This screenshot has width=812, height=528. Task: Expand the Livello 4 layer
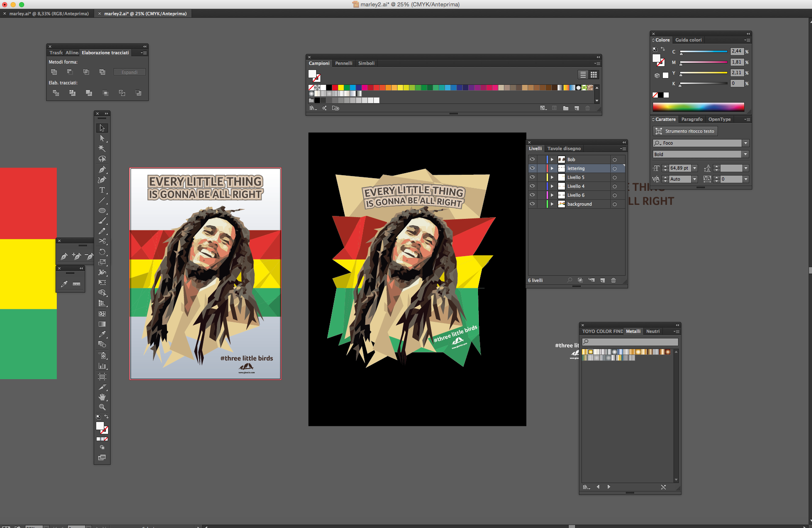[x=552, y=186]
